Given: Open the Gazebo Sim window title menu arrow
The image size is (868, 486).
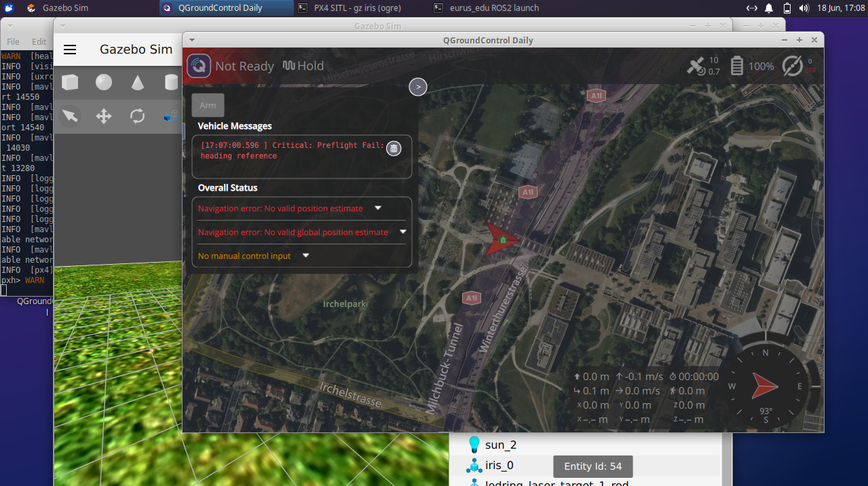Looking at the screenshot, I should 63,26.
